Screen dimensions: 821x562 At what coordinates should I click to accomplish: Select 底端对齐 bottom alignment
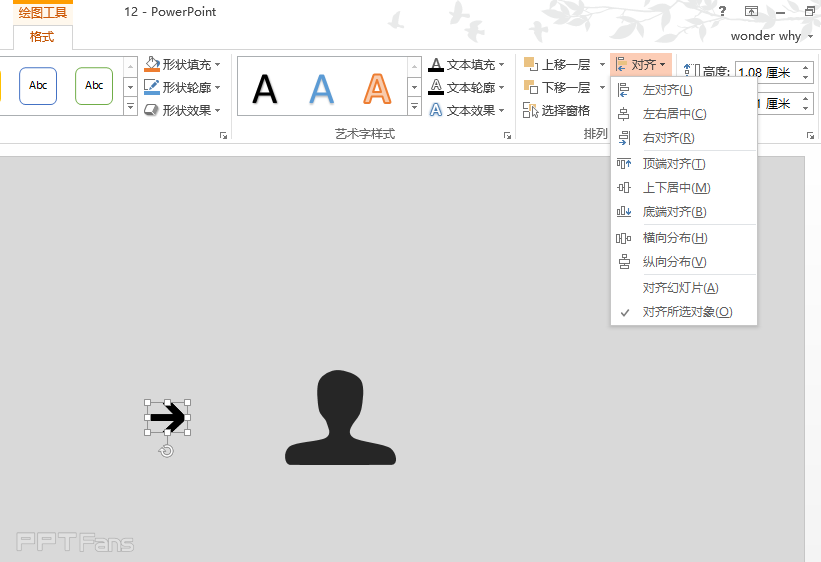pos(673,212)
